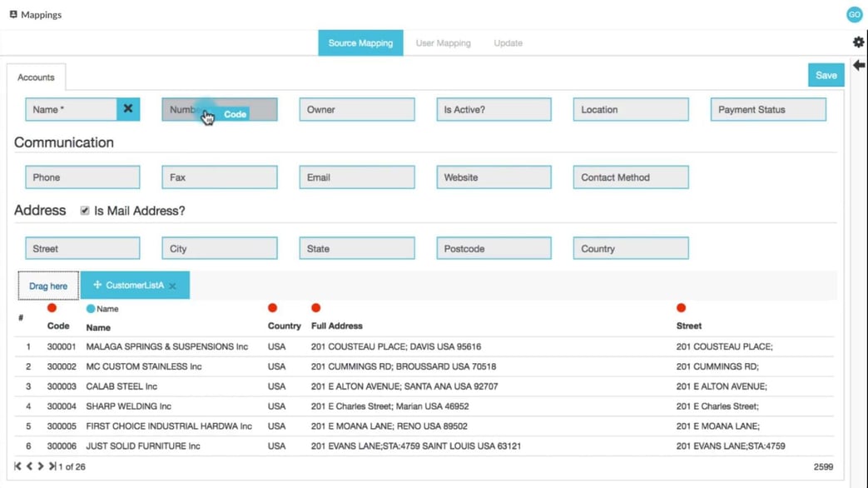Click the Country mapping field
The width and height of the screenshot is (868, 488).
pyautogui.click(x=631, y=248)
